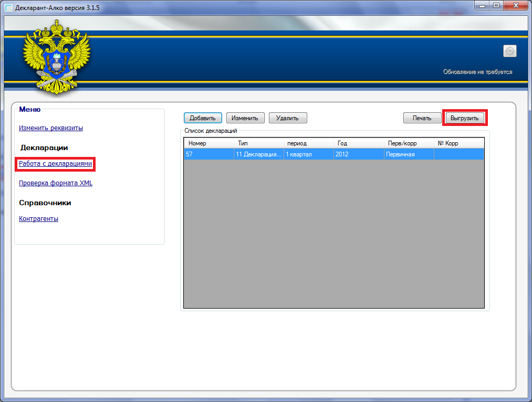Open the Контрагенты directory link

[38, 219]
